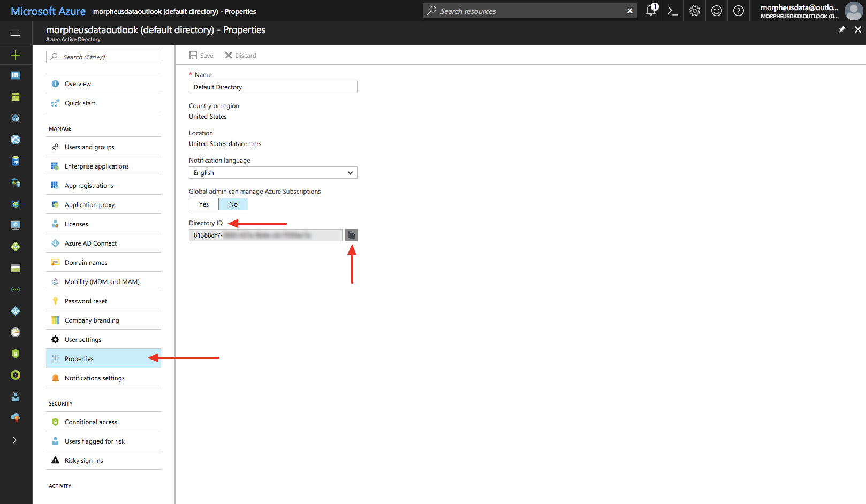Open Quick start menu item

pos(104,103)
